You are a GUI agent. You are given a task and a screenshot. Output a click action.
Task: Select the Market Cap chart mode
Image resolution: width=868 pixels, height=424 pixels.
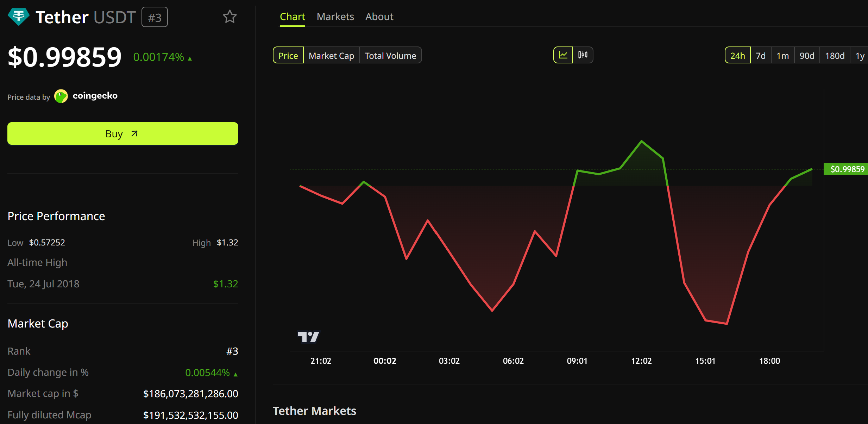coord(331,55)
